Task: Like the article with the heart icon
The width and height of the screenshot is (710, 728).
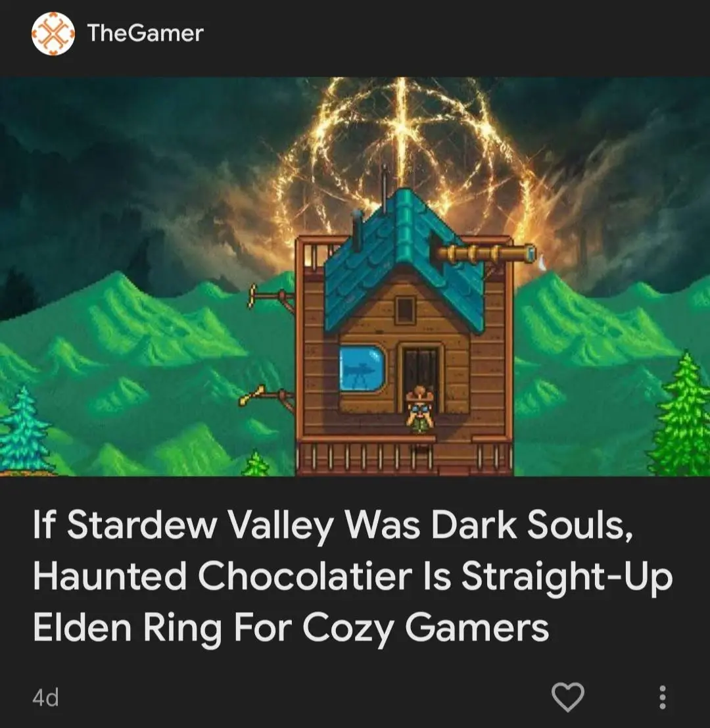Action: (x=567, y=697)
